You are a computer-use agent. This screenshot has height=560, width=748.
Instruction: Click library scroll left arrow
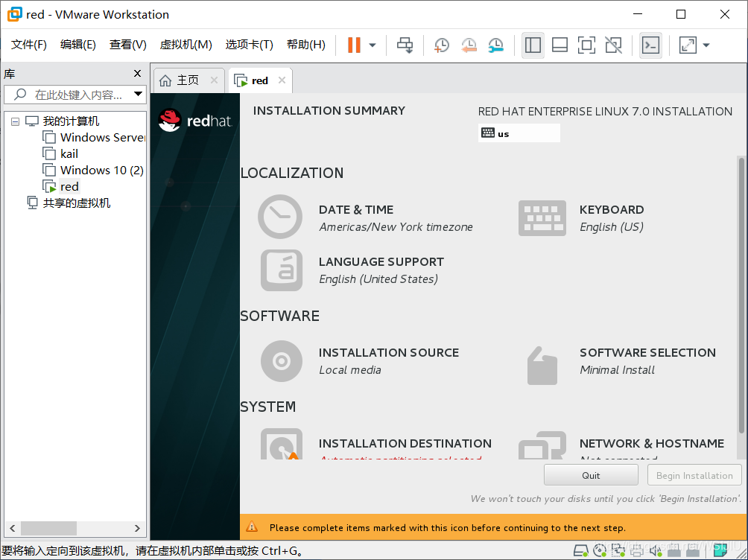click(x=13, y=528)
